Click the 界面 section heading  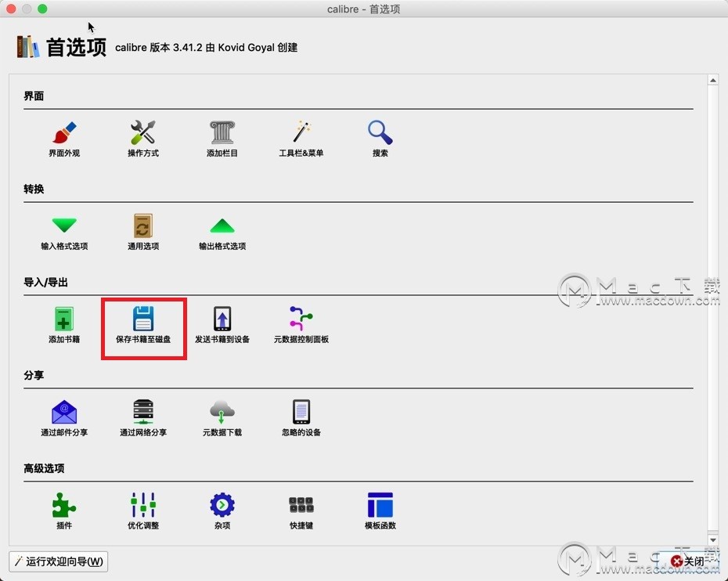[34, 96]
